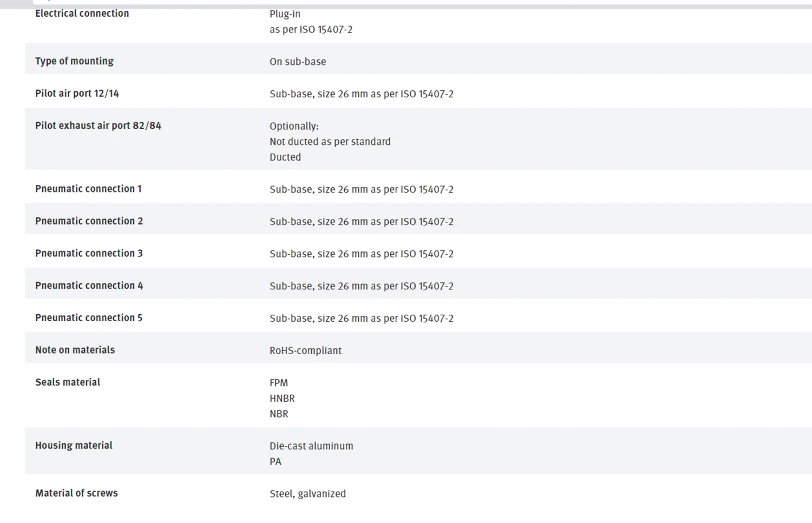
Task: Click the 'Type of mounting' label
Action: 74,61
